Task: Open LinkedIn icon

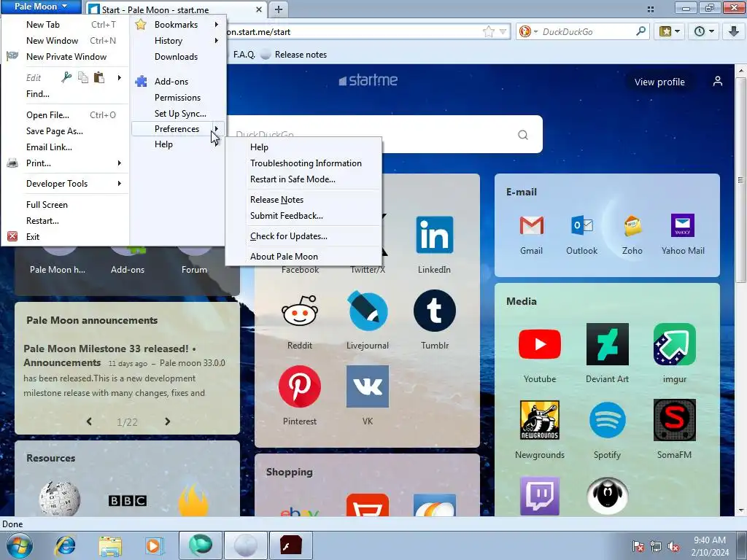Action: click(x=435, y=235)
